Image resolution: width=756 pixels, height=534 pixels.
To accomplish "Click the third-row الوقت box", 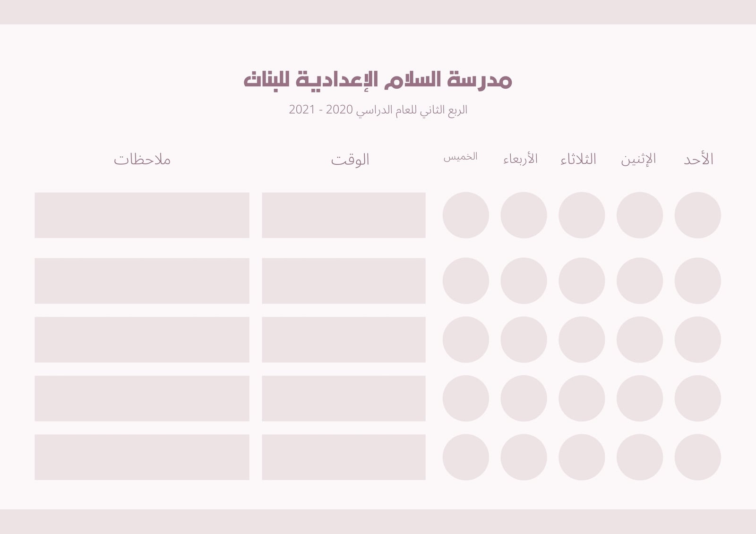I will (344, 339).
